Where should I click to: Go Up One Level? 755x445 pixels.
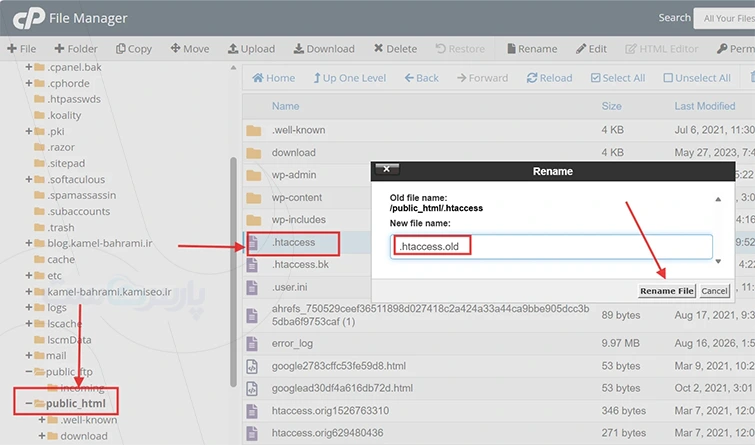pos(350,78)
